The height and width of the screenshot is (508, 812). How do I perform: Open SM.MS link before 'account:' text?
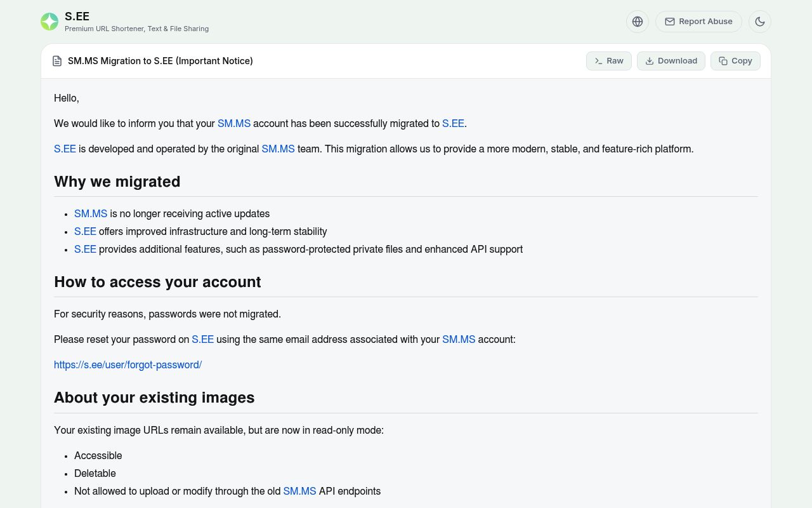(x=459, y=340)
